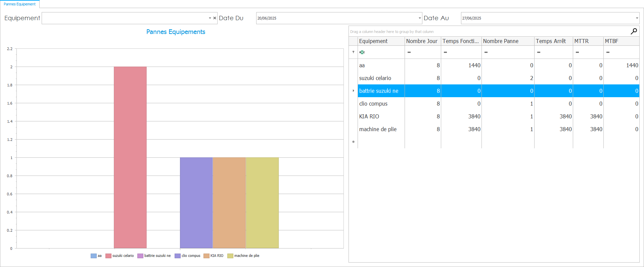Click the equals filter operator under Temps Arrêt
The height and width of the screenshot is (267, 644).
point(539,52)
